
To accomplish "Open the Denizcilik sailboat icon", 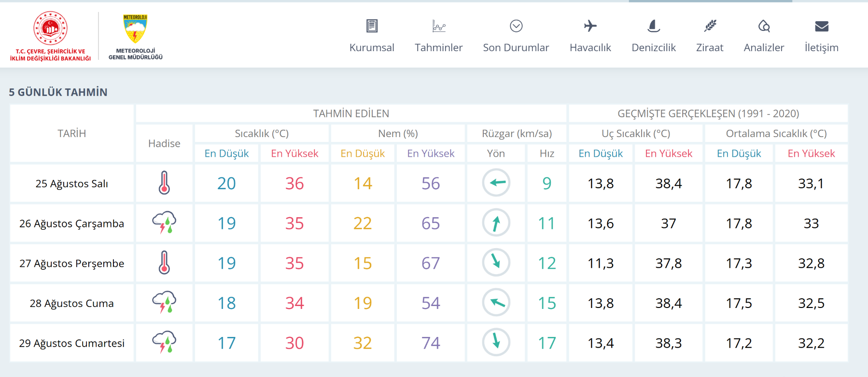I will click(654, 26).
